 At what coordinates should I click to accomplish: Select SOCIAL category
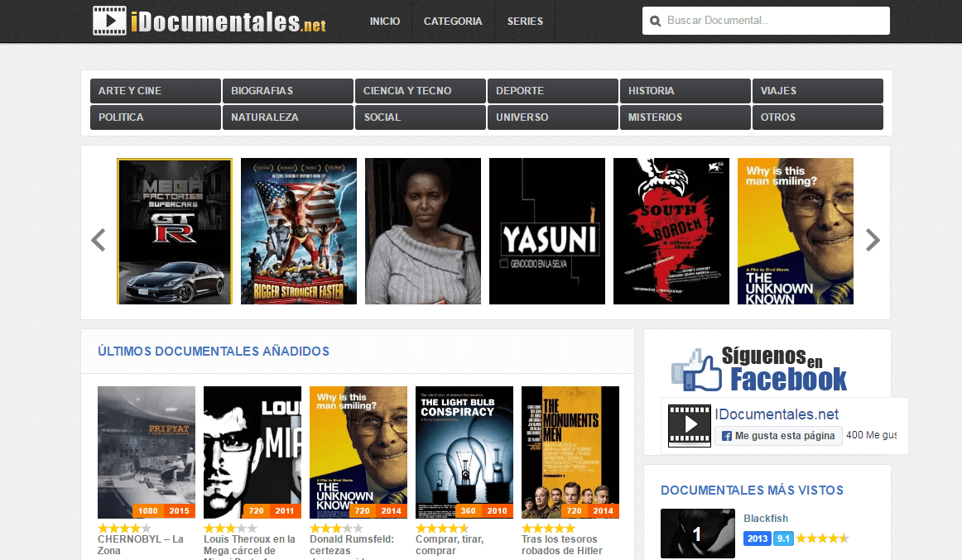pos(421,117)
